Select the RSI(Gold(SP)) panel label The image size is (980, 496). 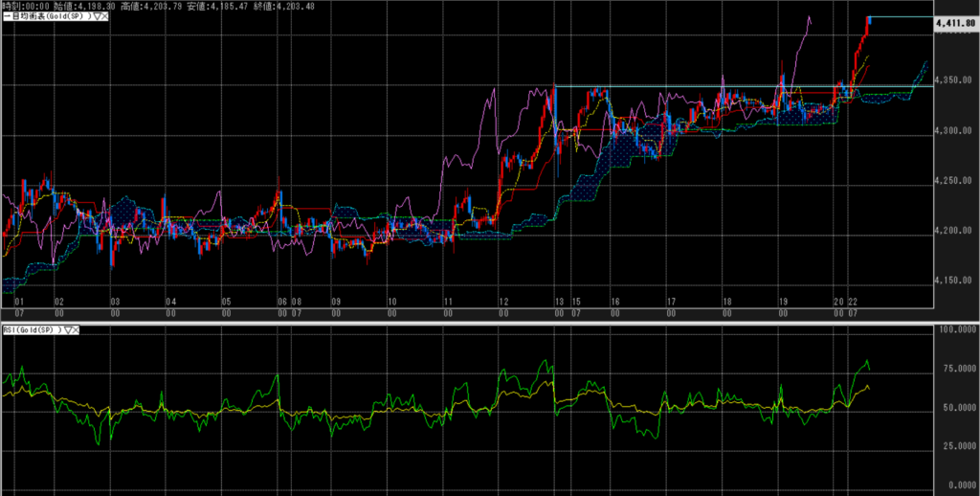point(30,329)
